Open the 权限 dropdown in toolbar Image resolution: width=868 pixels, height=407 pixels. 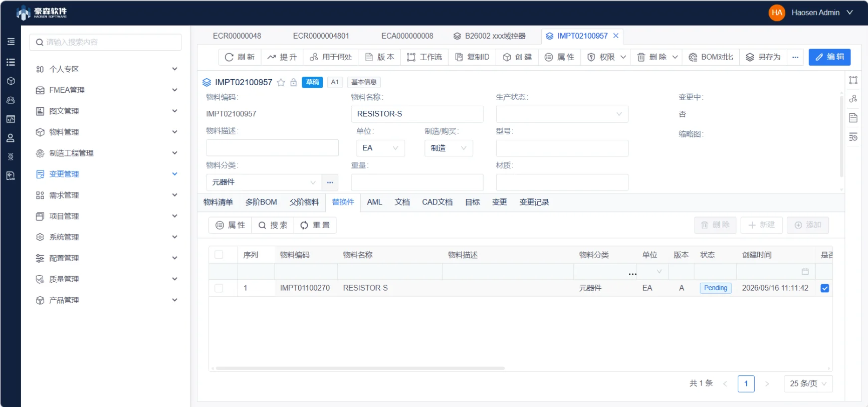point(606,57)
